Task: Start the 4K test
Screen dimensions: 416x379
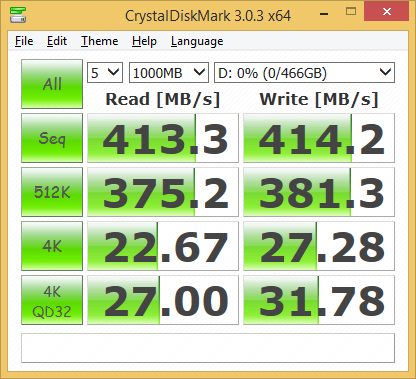Action: click(x=52, y=246)
